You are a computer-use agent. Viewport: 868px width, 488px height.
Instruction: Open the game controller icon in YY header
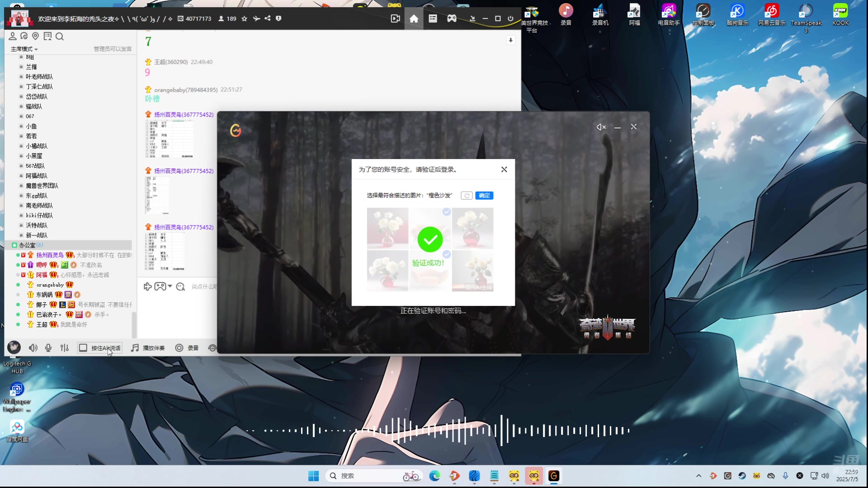point(452,19)
